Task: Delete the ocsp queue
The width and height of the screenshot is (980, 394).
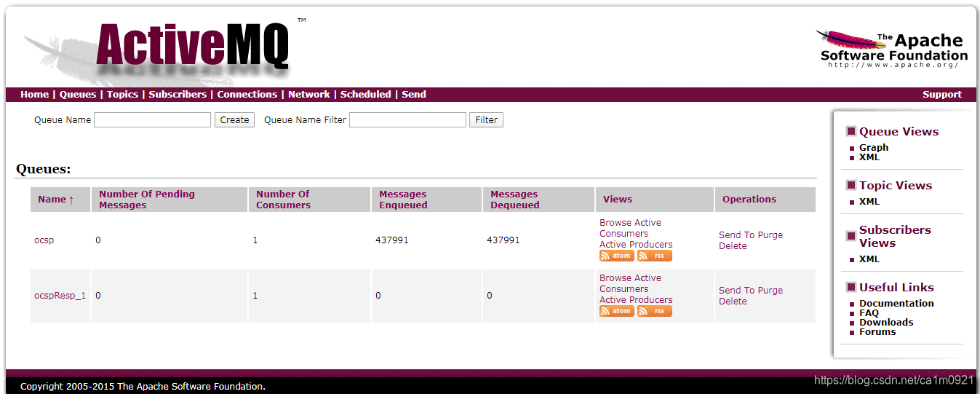Action: (x=733, y=246)
